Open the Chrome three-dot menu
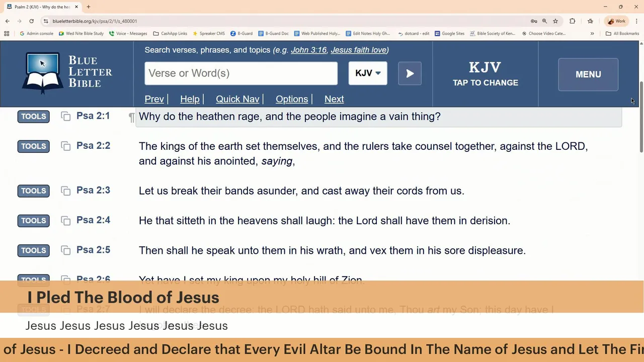 click(637, 21)
